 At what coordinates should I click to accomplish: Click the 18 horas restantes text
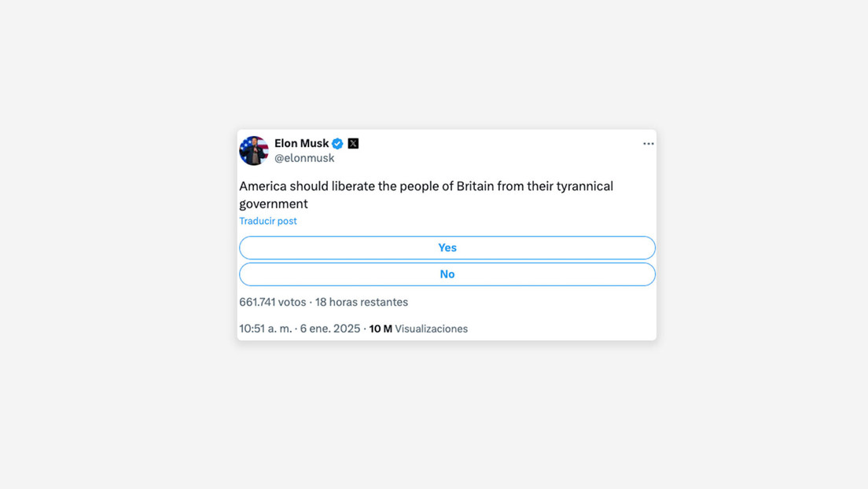362,302
